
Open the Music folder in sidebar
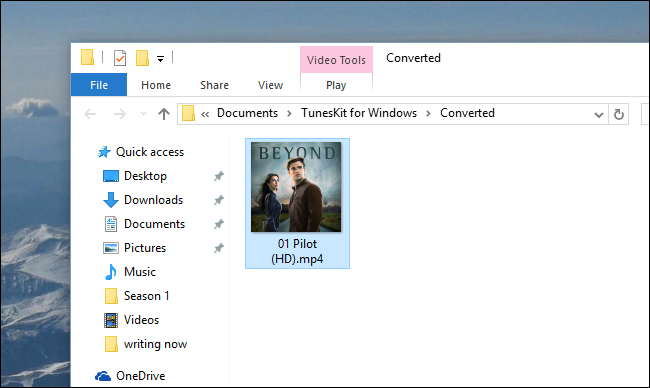coord(140,272)
